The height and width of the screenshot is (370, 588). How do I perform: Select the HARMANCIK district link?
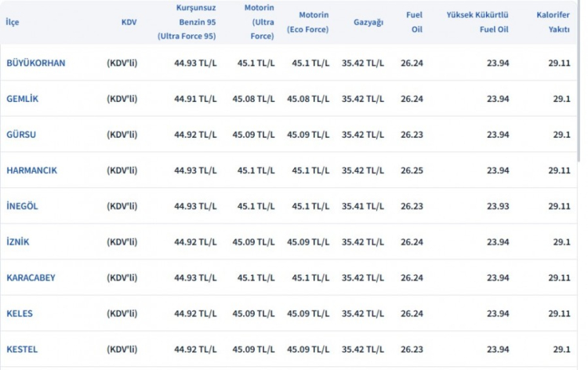coord(31,170)
